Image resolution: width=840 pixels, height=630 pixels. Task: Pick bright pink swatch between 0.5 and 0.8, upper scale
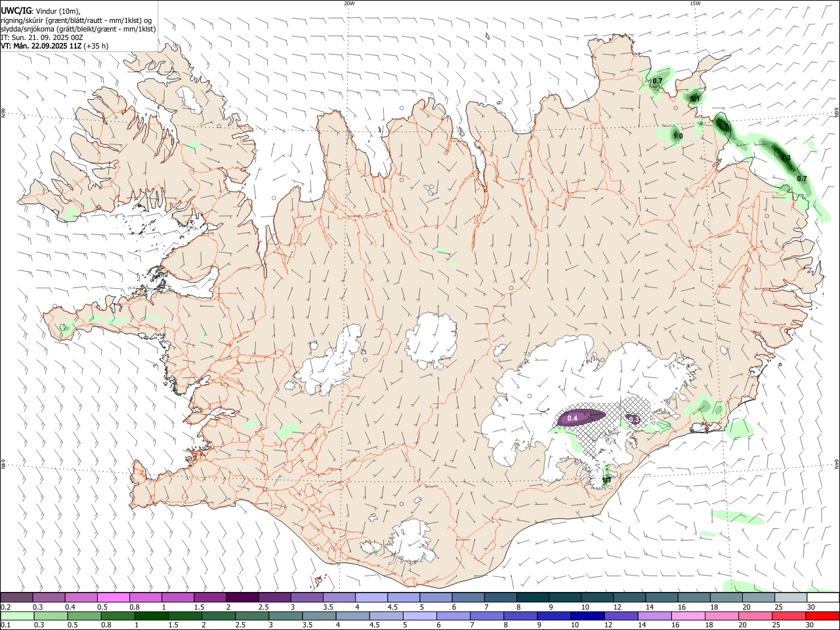[114, 598]
